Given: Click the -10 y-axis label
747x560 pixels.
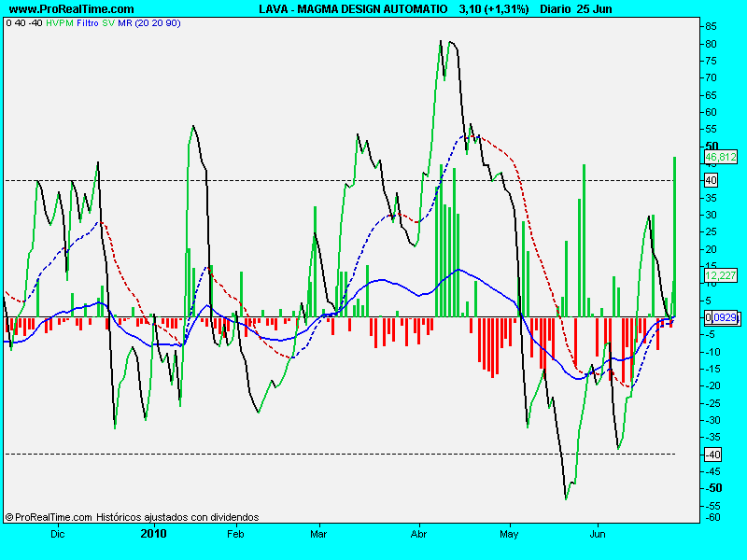Looking at the screenshot, I should point(712,352).
